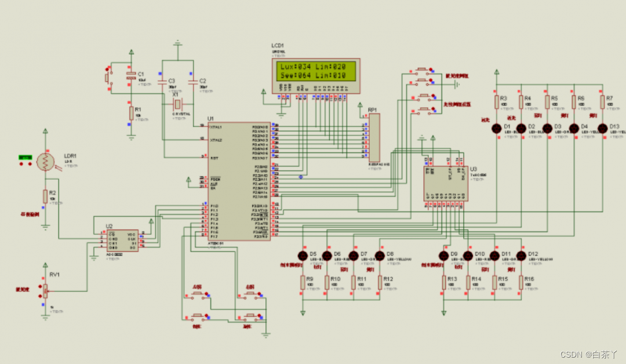Click the X1 crystal oscillator component
626x364 pixels.
click(x=177, y=104)
